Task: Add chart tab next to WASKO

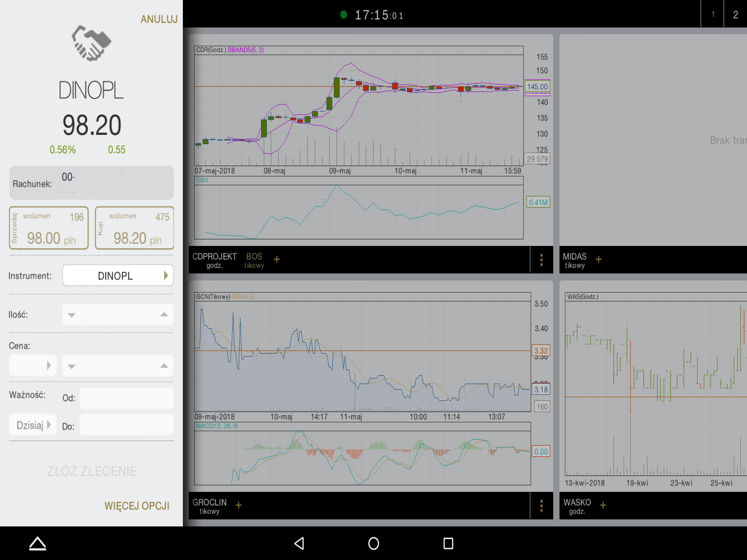Action: coord(603,505)
